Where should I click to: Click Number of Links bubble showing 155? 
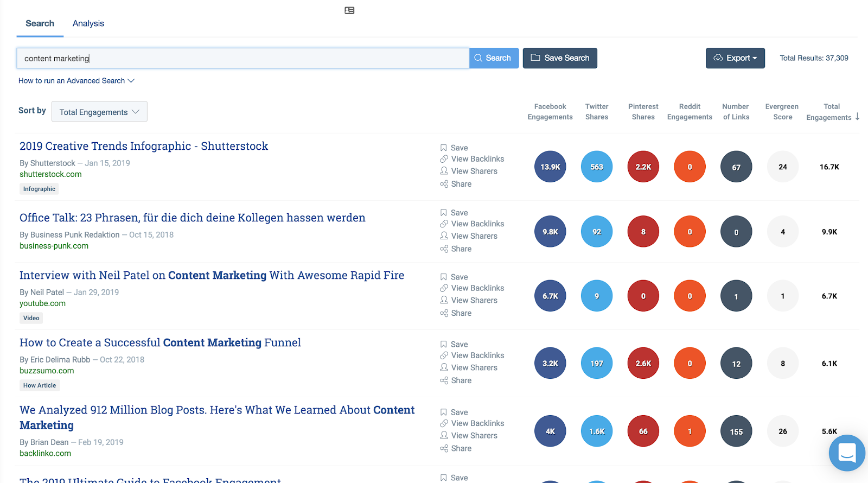click(736, 431)
